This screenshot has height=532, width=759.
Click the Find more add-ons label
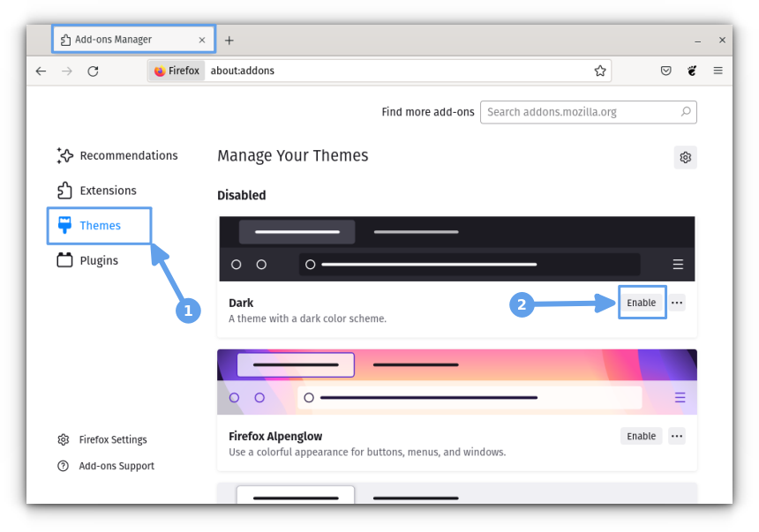click(x=428, y=112)
